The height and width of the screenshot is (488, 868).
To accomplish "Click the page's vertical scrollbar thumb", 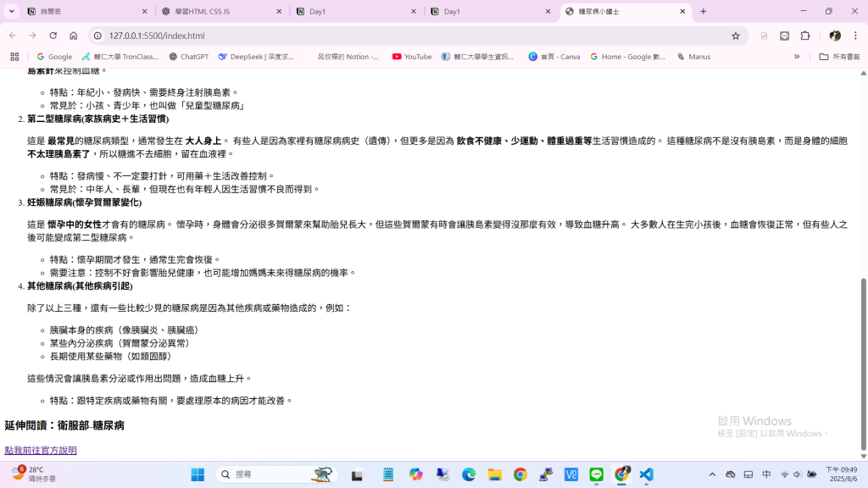I will (863, 365).
